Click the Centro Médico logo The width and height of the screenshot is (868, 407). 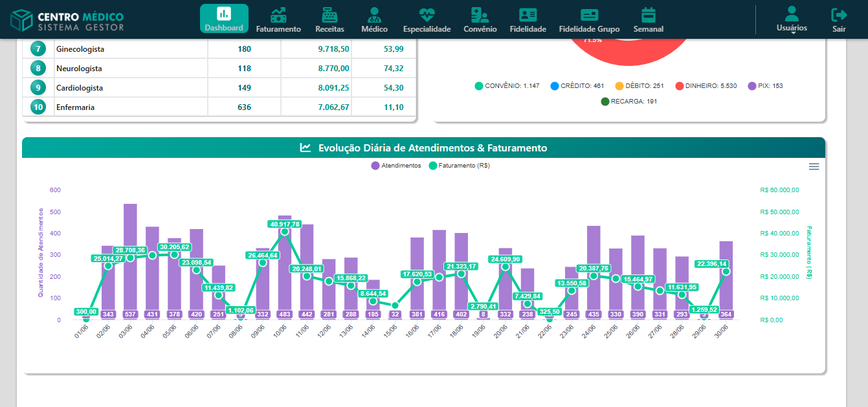(67, 19)
